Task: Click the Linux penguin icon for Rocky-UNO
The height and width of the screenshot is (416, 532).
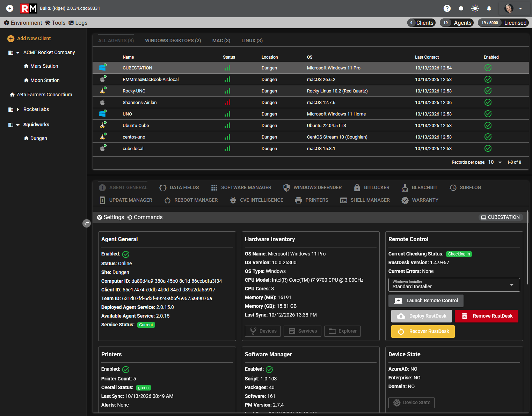Action: (102, 91)
